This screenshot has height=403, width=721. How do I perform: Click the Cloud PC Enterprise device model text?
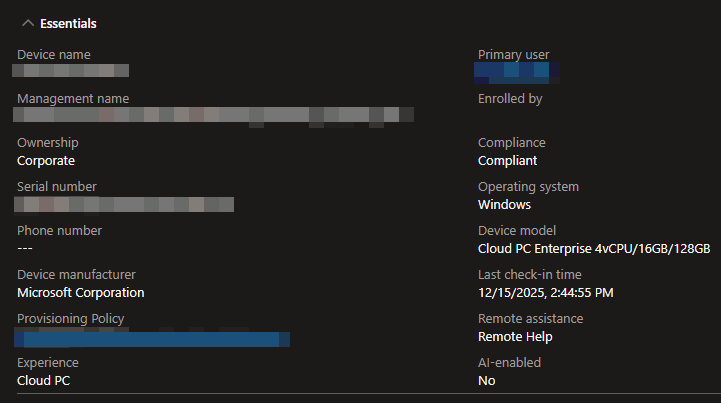click(594, 248)
